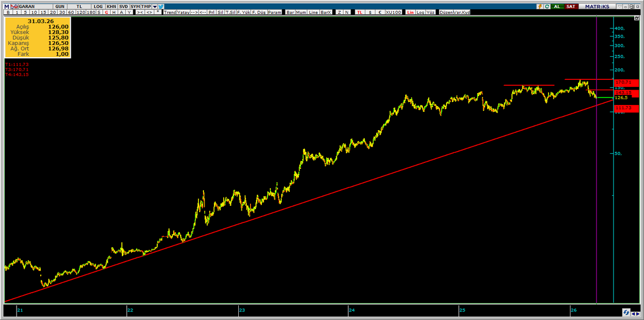Click the 60-minute timeframe option
This screenshot has height=320, width=644.
pos(70,11)
